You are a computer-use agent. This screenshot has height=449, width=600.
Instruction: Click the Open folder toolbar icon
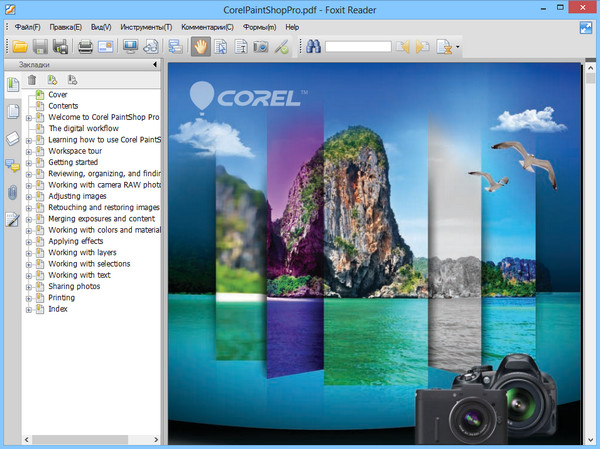point(18,46)
